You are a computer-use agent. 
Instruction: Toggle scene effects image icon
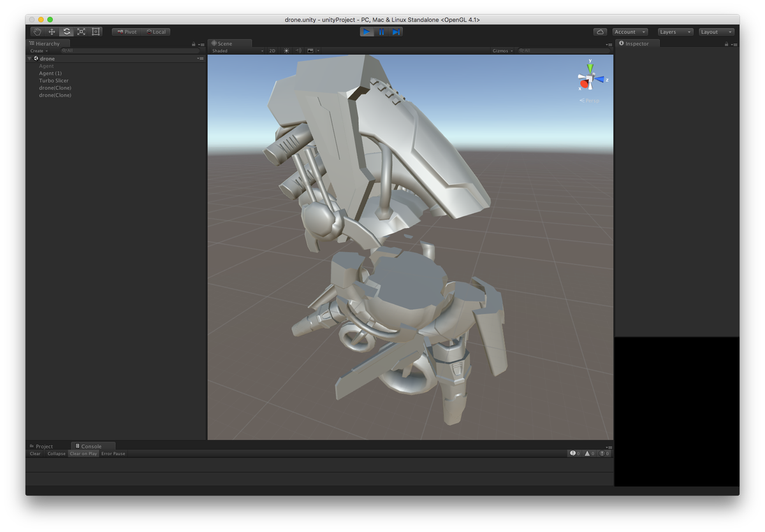[x=310, y=51]
